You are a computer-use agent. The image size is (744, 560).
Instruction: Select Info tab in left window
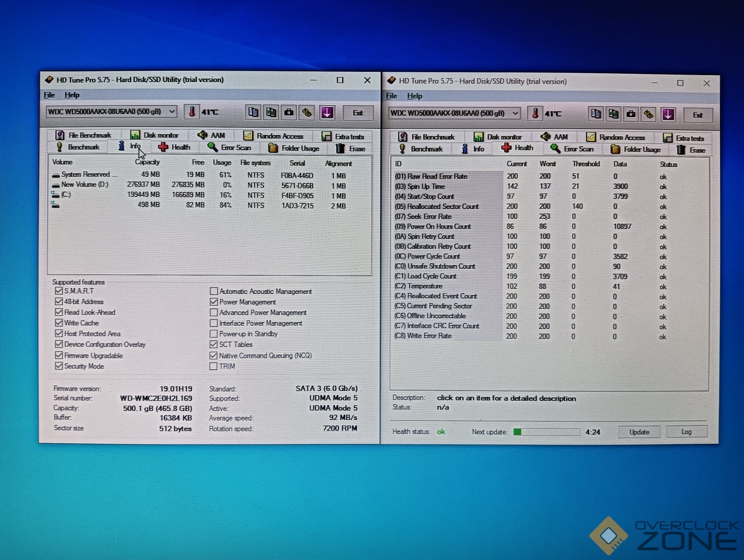click(x=129, y=146)
